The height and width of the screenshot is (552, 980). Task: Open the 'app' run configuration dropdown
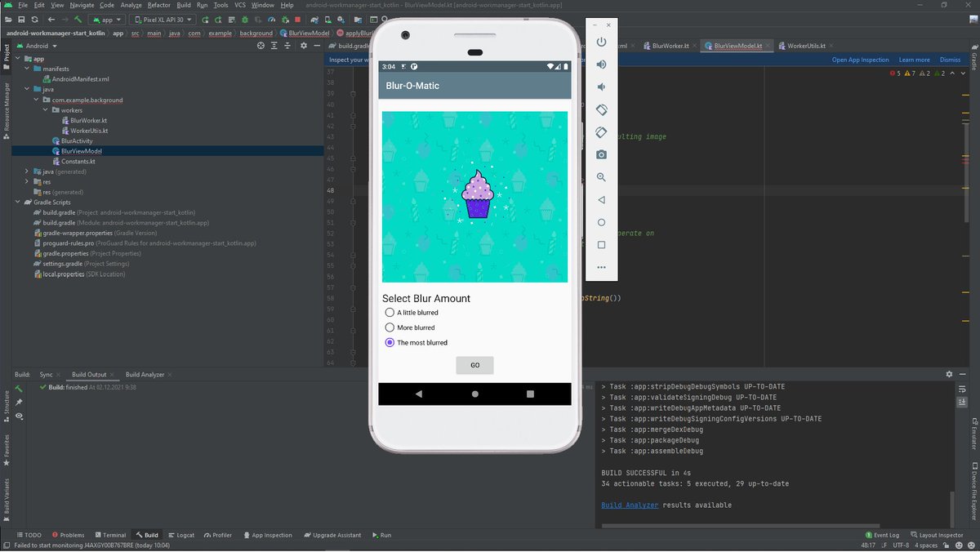click(106, 19)
